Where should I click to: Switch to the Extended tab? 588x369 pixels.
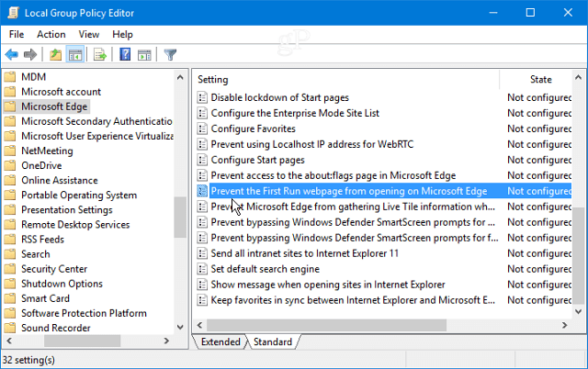pyautogui.click(x=220, y=341)
